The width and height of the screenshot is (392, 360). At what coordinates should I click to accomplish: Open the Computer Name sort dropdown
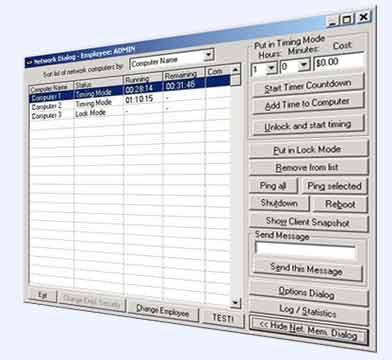pyautogui.click(x=209, y=55)
